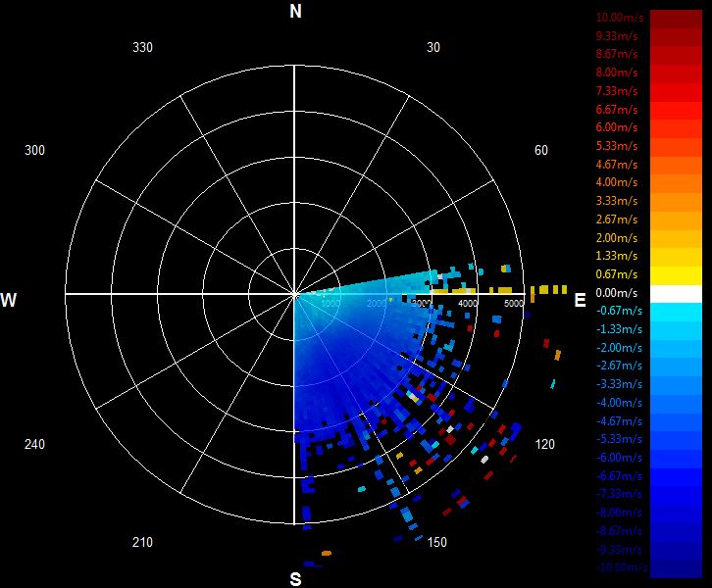Click the -4.00m/s legend label

point(619,403)
